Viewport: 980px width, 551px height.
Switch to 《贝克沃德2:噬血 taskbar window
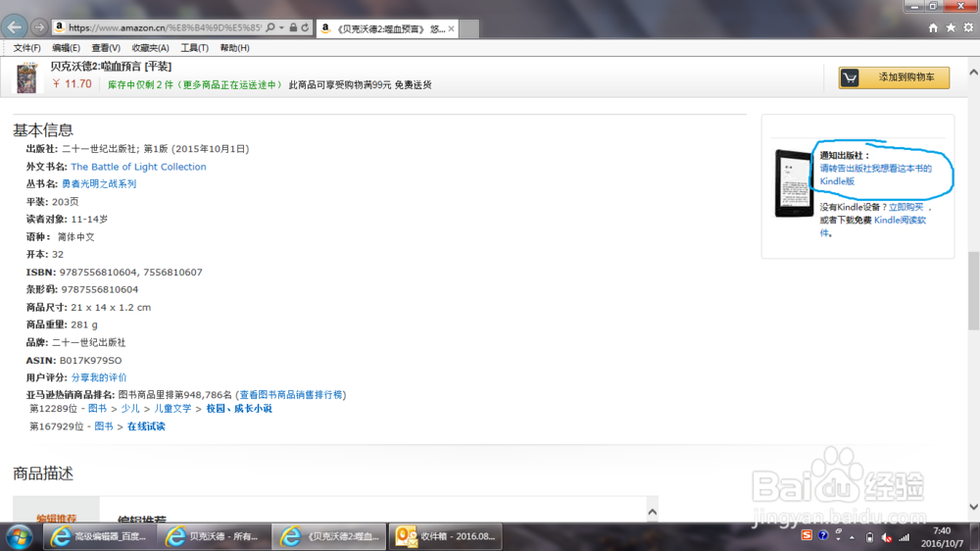pyautogui.click(x=329, y=536)
